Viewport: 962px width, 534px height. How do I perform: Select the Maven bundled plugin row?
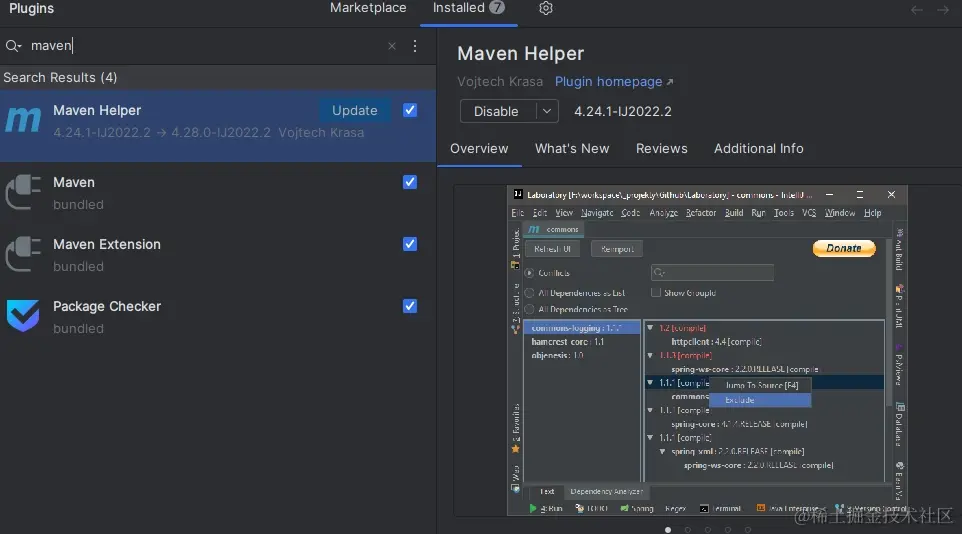[x=218, y=193]
